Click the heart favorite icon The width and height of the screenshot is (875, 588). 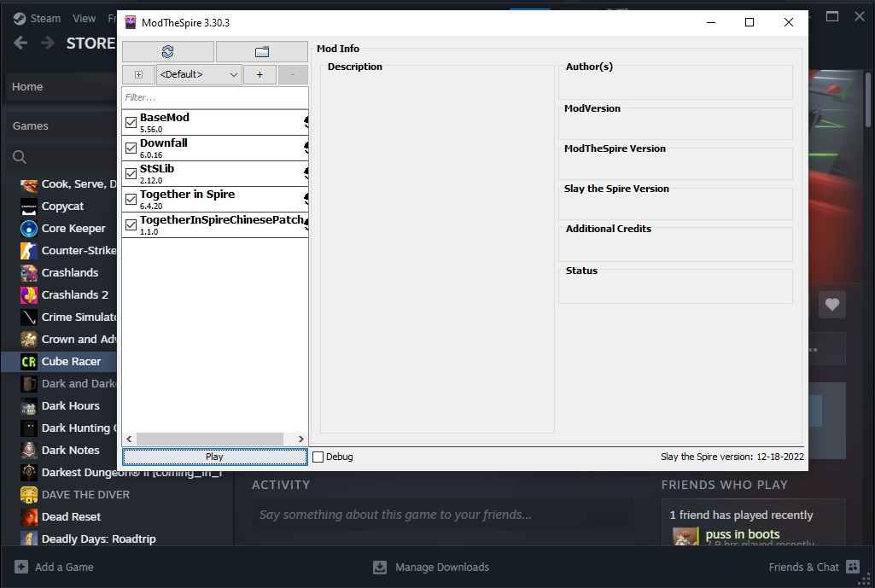click(832, 304)
